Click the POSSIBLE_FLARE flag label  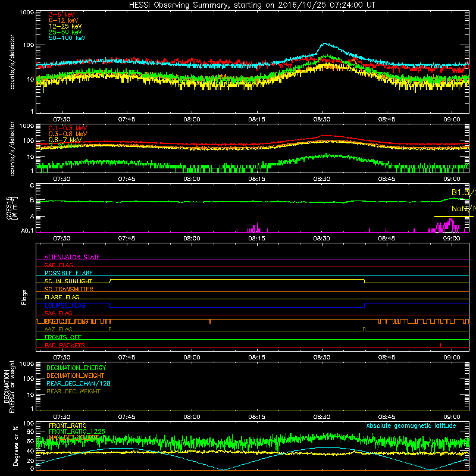(68, 273)
